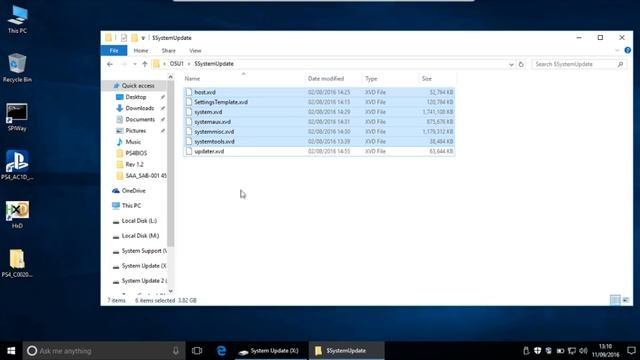
Task: Switch to the Share ribbon tab
Action: point(169,51)
